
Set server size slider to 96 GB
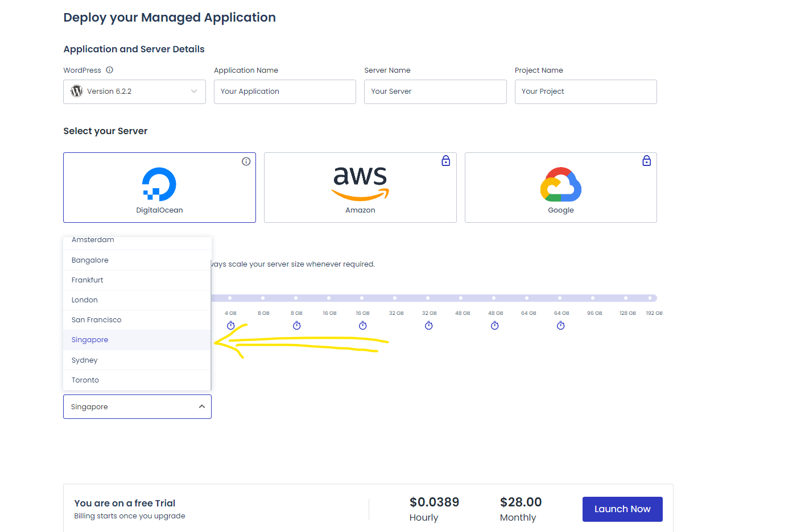coord(593,298)
